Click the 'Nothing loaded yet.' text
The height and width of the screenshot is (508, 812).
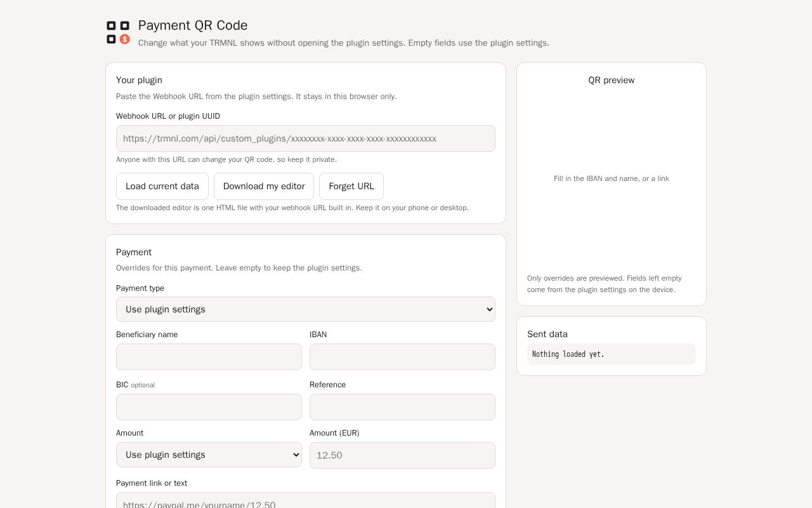coord(568,354)
